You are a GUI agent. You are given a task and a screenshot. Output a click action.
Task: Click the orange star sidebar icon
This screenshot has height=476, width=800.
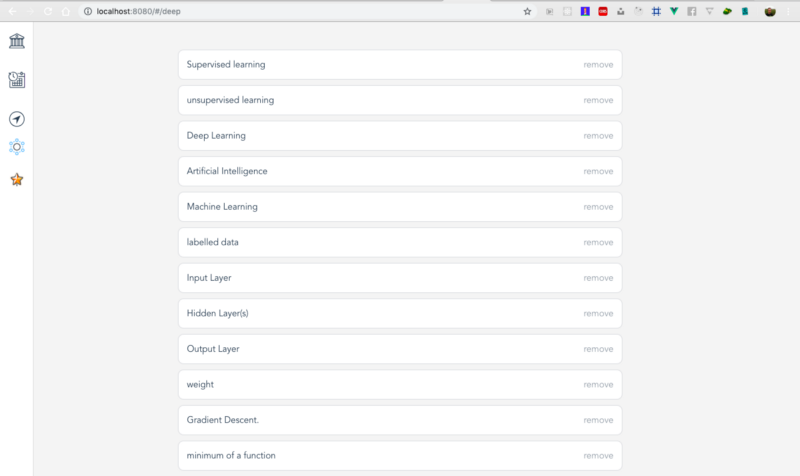(16, 180)
